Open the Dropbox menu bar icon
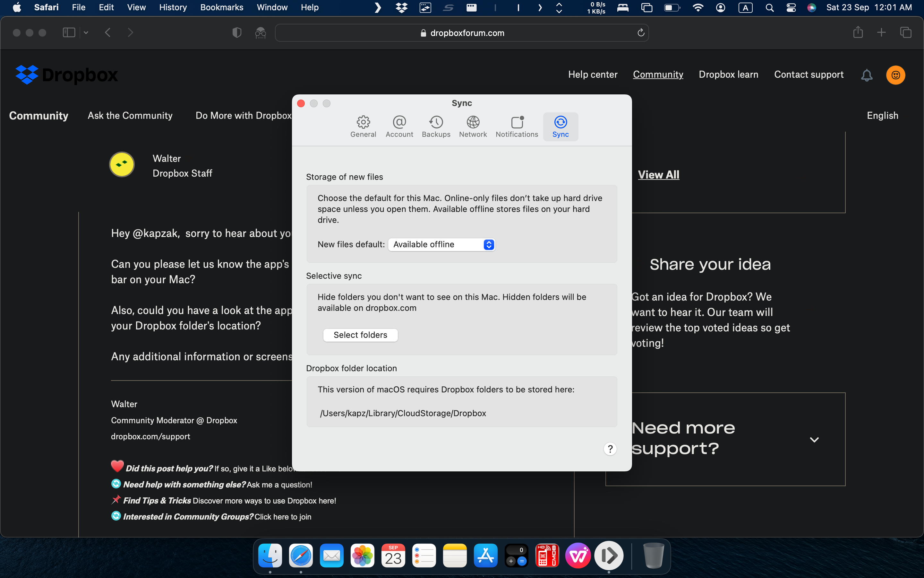The width and height of the screenshot is (924, 578). pos(401,7)
